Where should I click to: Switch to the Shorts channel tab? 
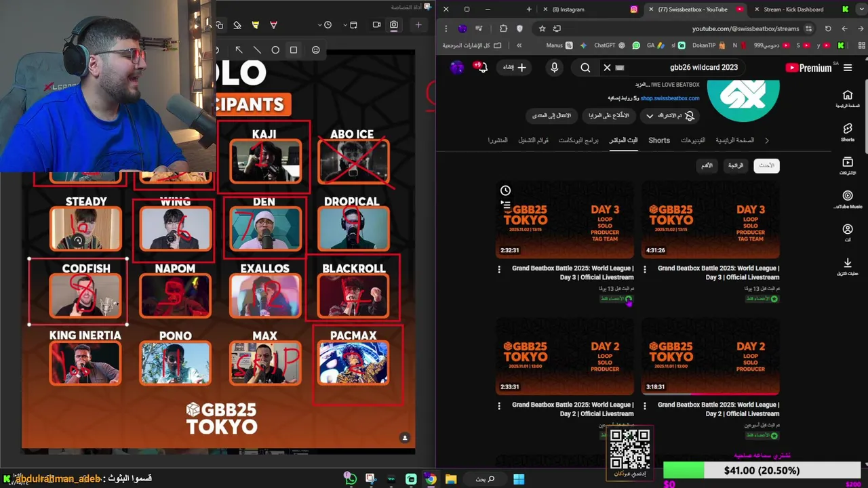tap(659, 140)
